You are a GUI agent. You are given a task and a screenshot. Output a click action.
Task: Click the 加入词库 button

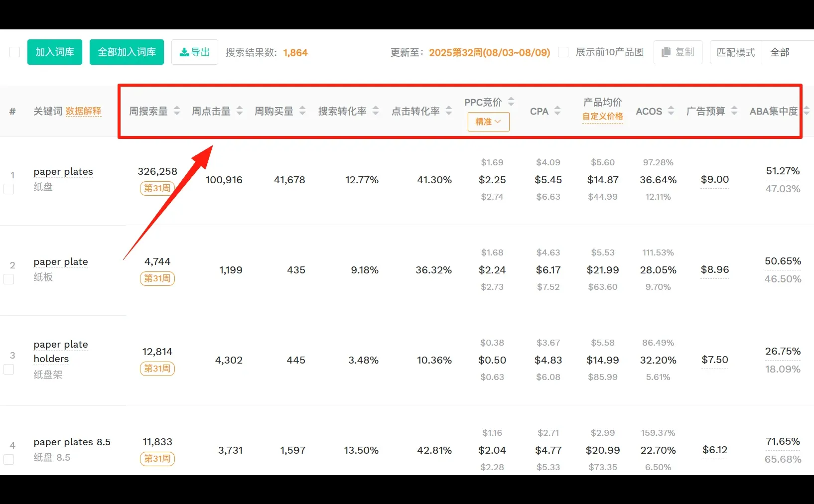(55, 52)
